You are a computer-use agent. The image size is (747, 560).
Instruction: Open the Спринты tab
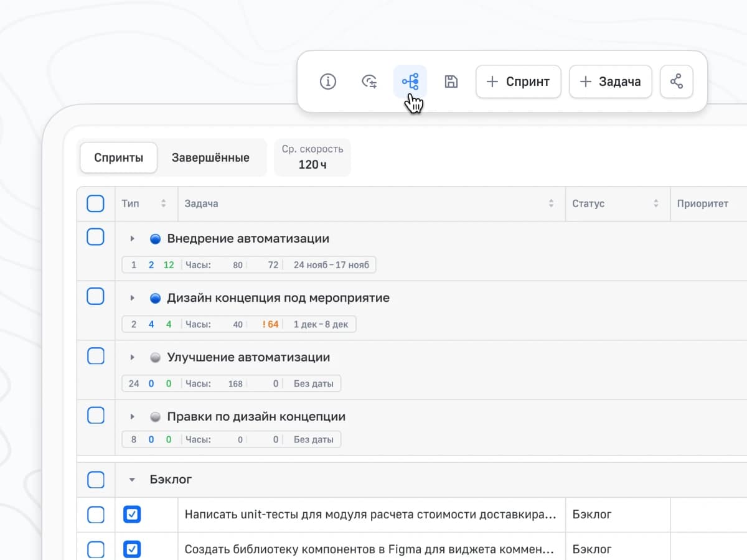point(119,157)
